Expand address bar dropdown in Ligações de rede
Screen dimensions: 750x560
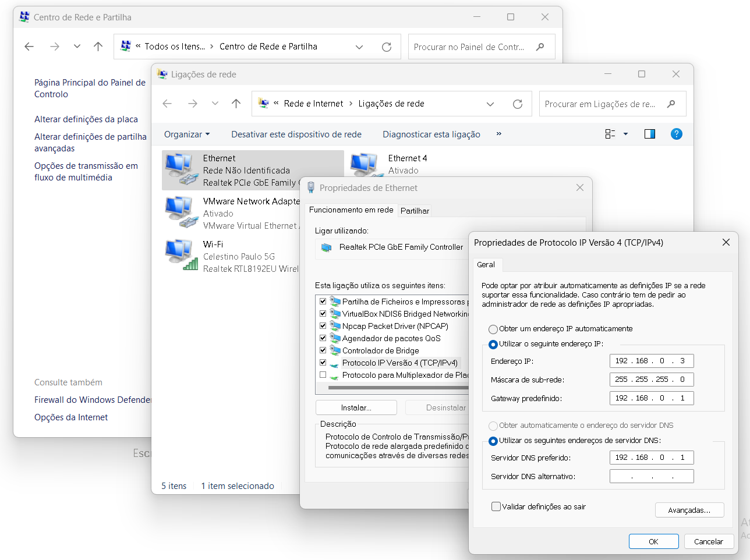490,104
